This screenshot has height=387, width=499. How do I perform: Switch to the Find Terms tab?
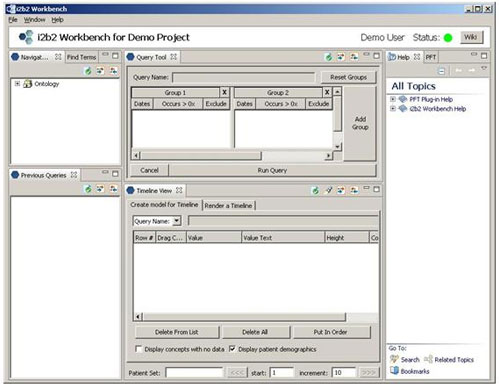coord(81,57)
